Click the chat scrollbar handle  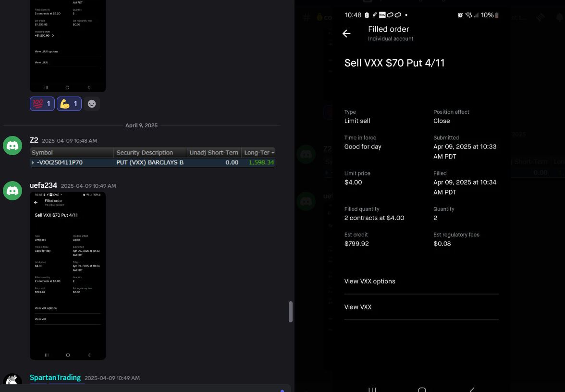coord(290,312)
